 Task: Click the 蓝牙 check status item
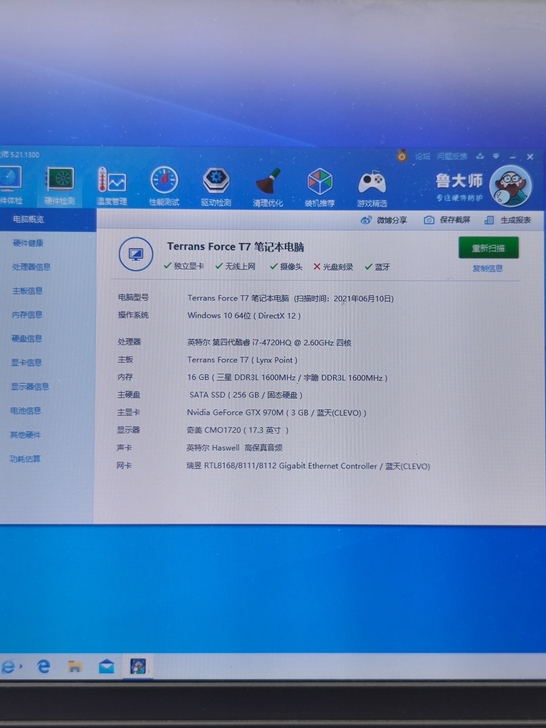coord(377,266)
